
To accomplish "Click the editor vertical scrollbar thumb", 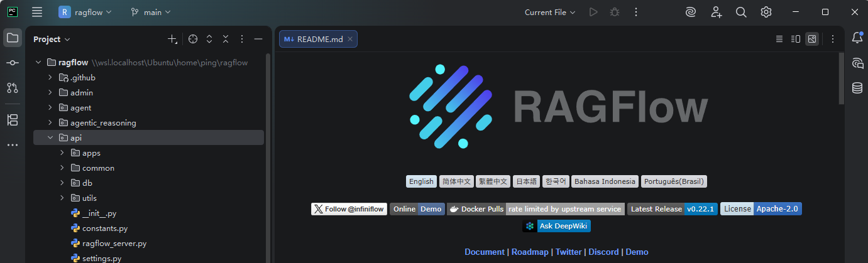I will click(842, 78).
